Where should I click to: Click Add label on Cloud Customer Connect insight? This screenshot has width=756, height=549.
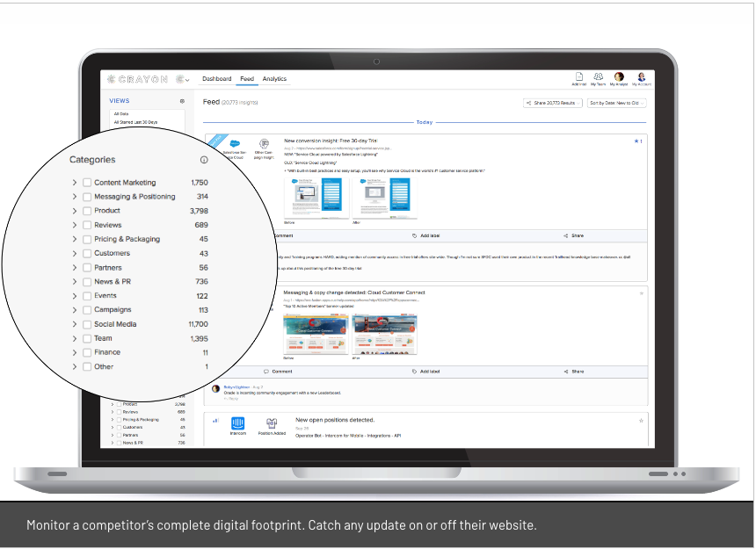click(426, 372)
